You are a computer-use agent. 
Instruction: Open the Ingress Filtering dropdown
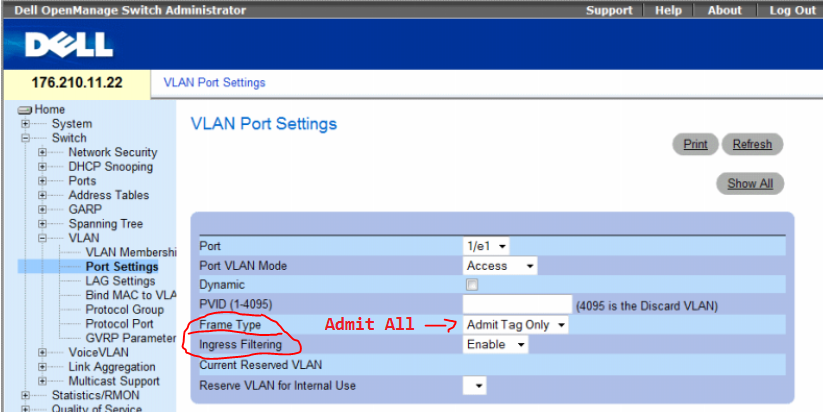(495, 344)
